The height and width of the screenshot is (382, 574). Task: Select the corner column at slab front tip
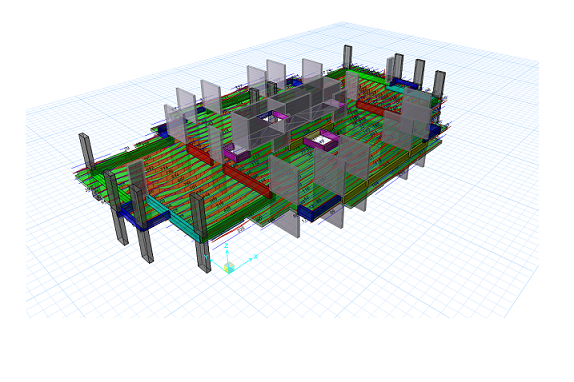point(200,231)
